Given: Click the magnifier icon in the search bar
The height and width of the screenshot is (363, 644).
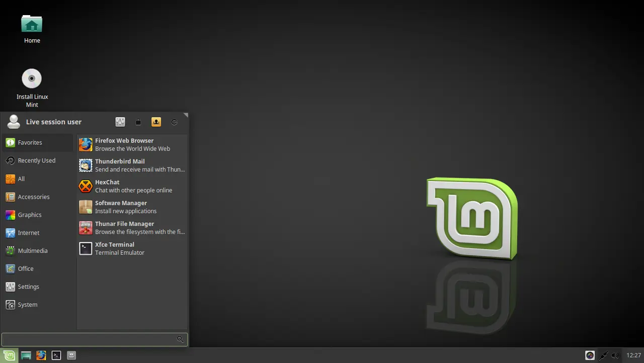Looking at the screenshot, I should 180,339.
